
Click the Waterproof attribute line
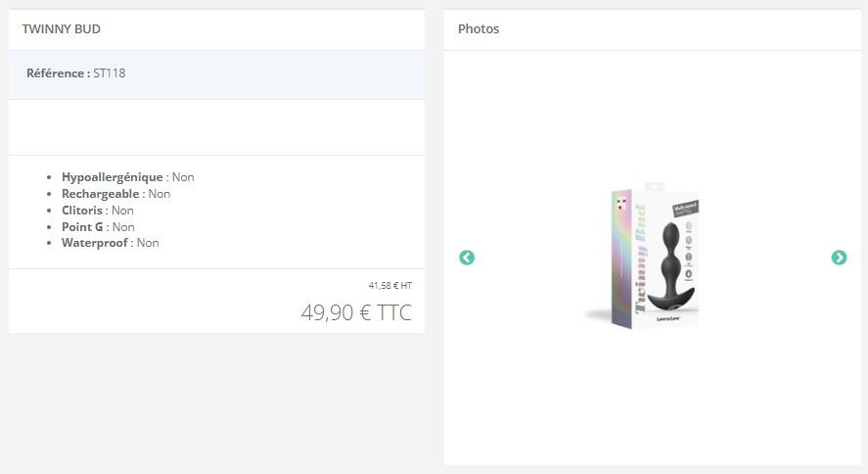point(111,243)
